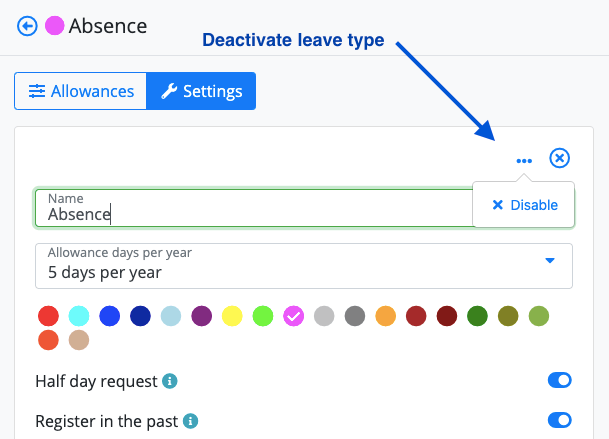
Task: Pick the cyan color swatch
Action: 79,316
